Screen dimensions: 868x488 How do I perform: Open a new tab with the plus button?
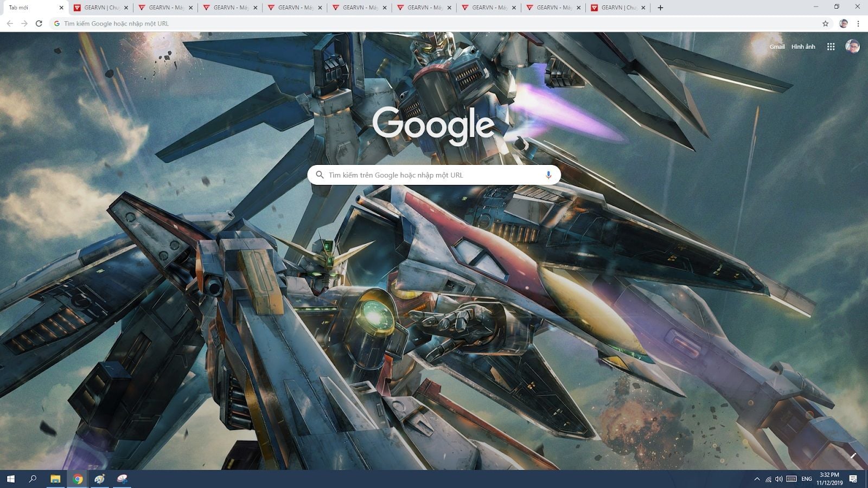tap(660, 8)
